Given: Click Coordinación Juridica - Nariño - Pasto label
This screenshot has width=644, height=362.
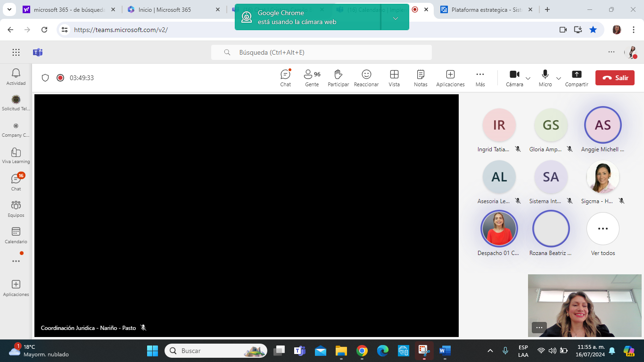Looking at the screenshot, I should (88, 328).
